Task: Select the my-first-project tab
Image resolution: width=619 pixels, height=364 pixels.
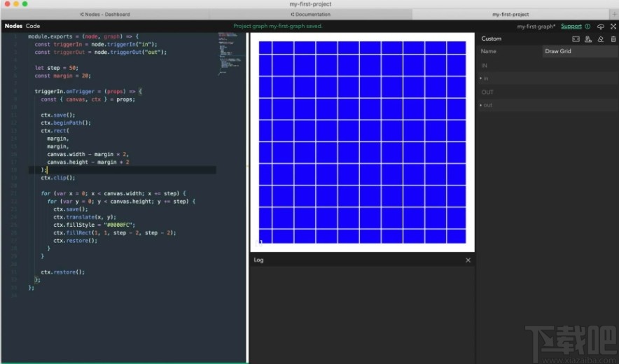Action: 510,14
